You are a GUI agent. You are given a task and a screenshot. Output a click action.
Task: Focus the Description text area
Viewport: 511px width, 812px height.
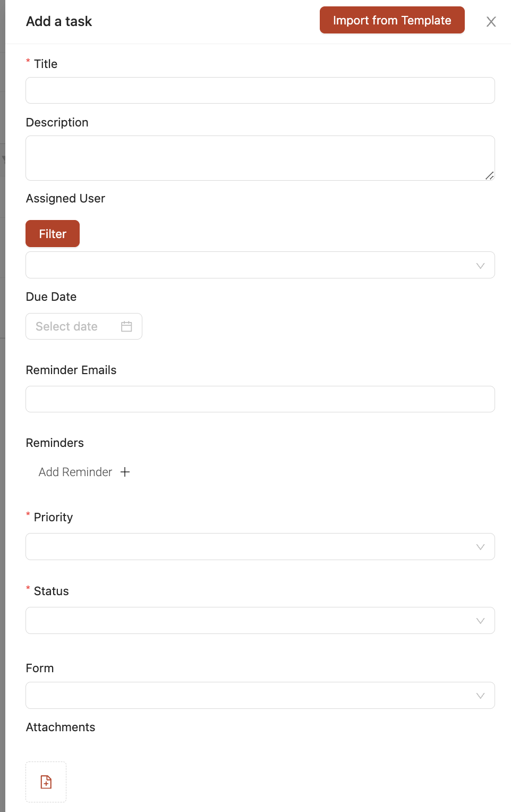(x=260, y=158)
